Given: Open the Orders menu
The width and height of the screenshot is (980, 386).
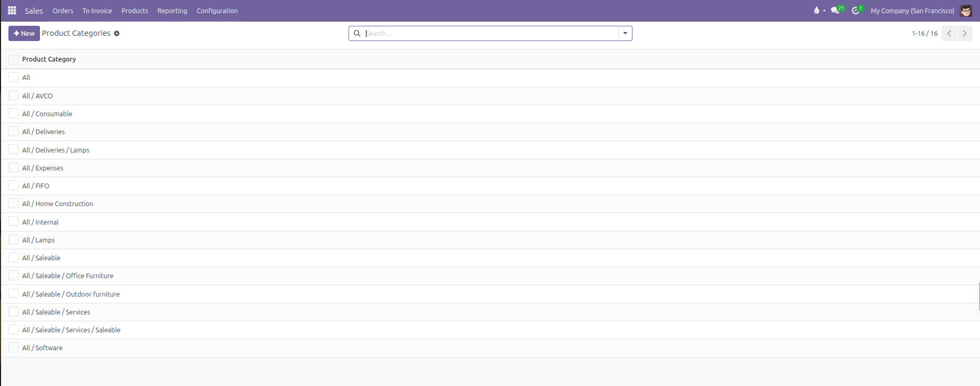Looking at the screenshot, I should [x=63, y=11].
